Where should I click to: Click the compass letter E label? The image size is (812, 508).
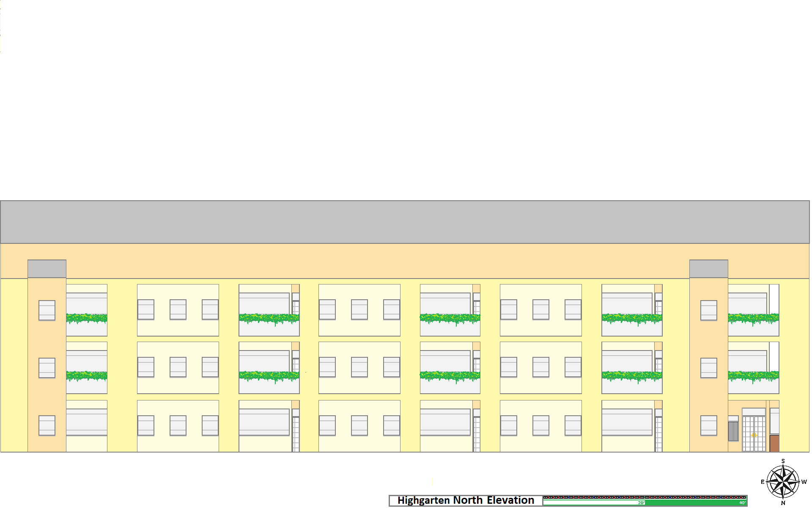pos(763,482)
